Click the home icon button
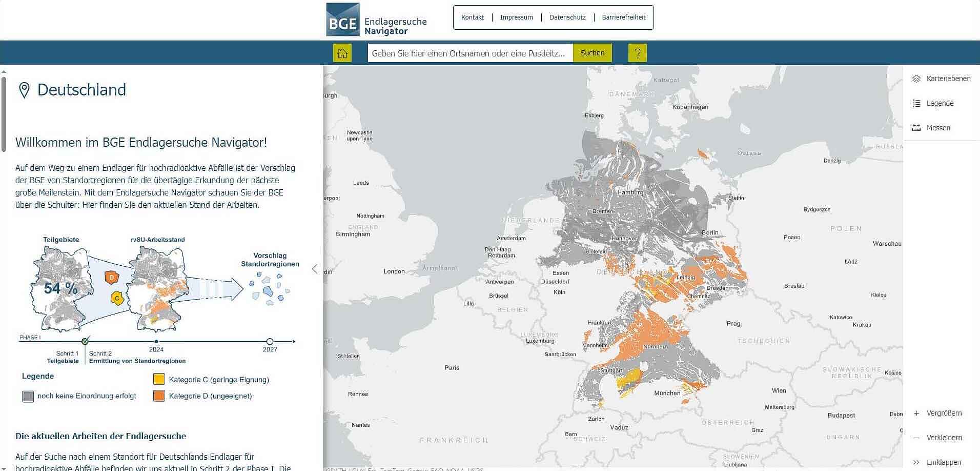 tap(342, 53)
